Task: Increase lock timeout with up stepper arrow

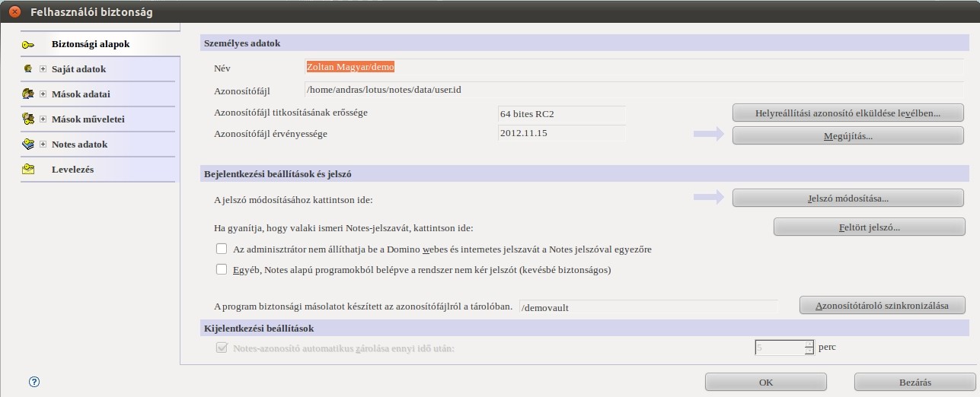Action: (x=809, y=344)
